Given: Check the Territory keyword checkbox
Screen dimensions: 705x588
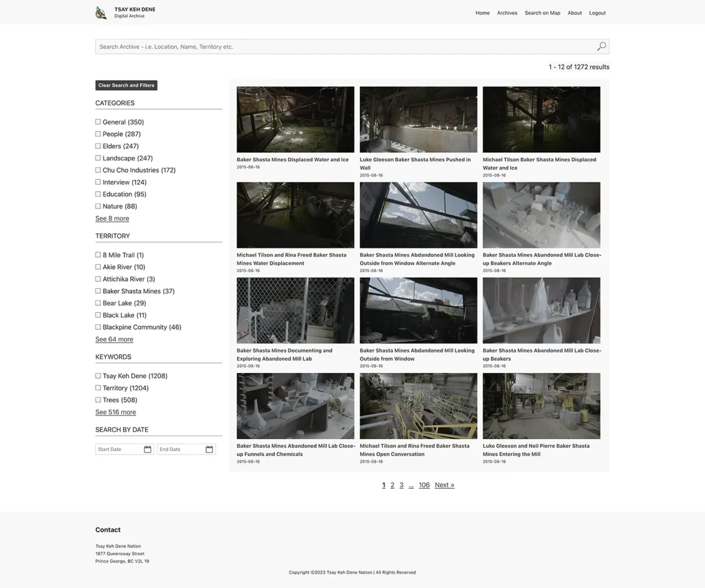Looking at the screenshot, I should (98, 388).
